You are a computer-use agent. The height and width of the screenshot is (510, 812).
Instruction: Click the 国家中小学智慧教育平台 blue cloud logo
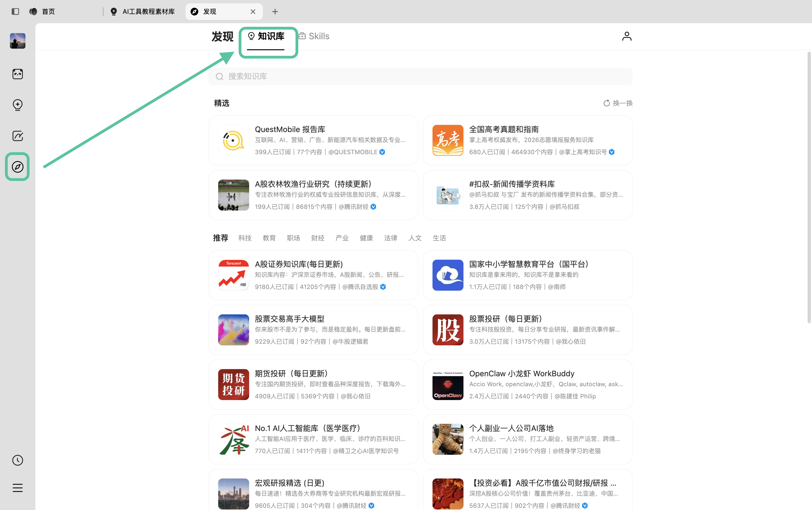click(x=448, y=275)
